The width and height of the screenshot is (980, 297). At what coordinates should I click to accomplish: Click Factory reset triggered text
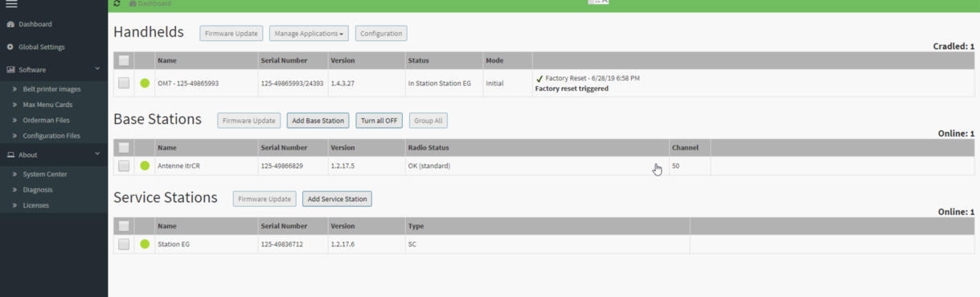pyautogui.click(x=572, y=89)
